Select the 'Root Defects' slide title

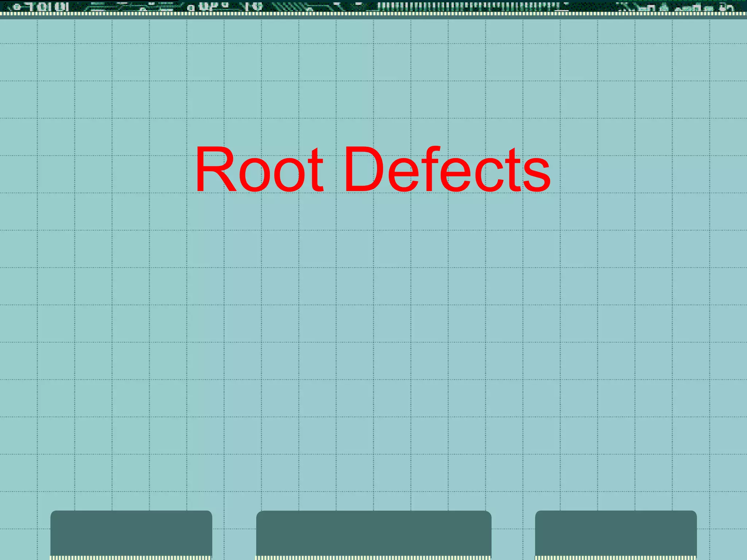[x=373, y=169]
